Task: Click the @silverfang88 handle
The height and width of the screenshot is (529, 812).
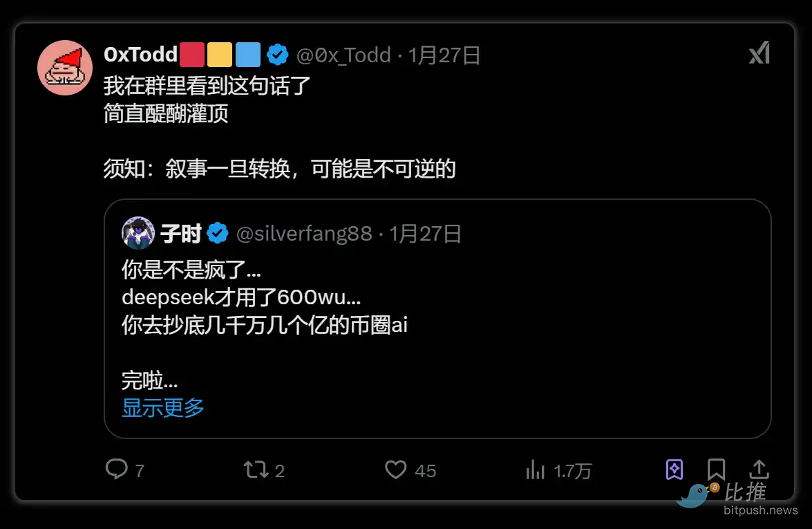Action: point(304,234)
